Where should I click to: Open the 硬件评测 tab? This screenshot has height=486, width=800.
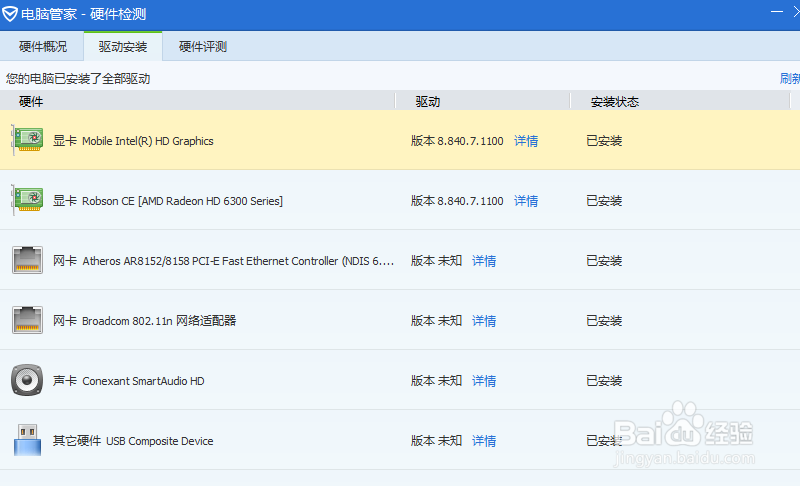tap(203, 46)
